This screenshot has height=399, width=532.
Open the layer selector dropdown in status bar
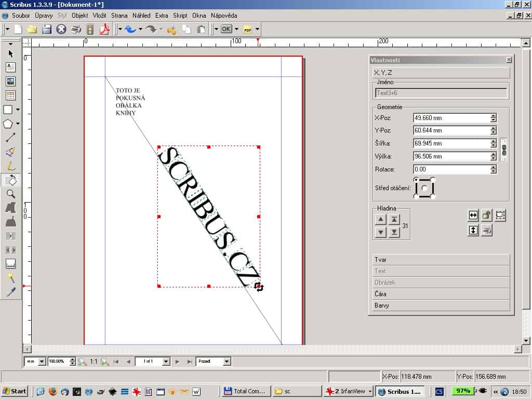coord(227,362)
